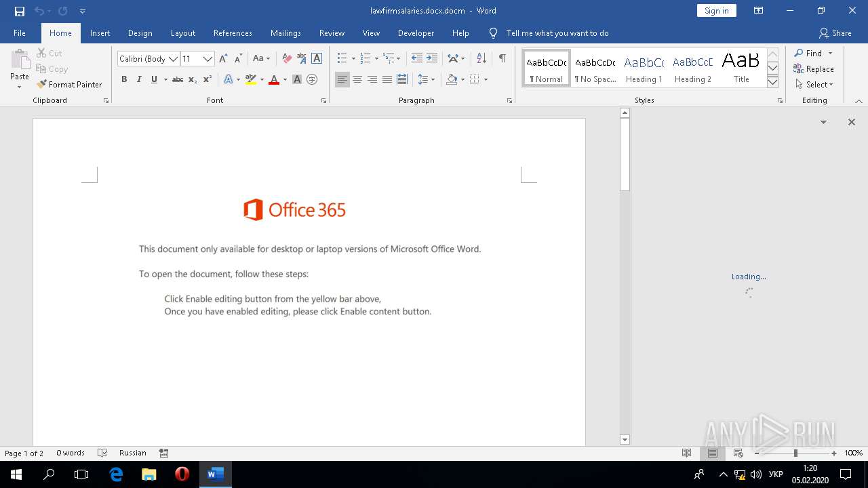Click the Format Painter tool
Screen dimensions: 868x488
click(69, 85)
